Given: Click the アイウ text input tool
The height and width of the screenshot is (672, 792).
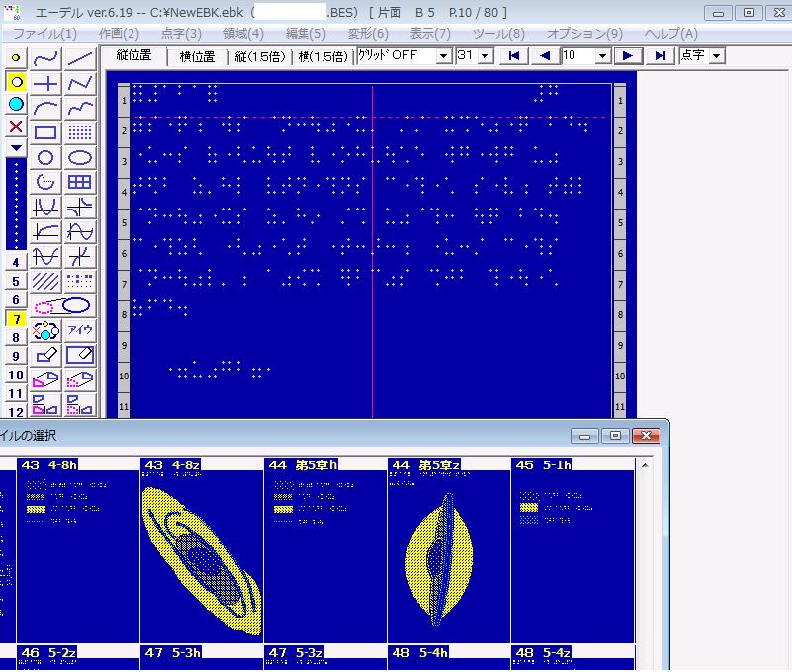Looking at the screenshot, I should coord(80,330).
